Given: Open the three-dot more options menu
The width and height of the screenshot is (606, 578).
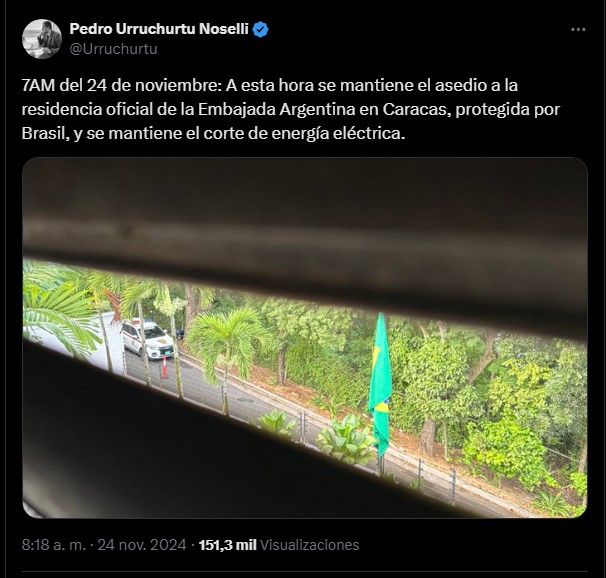Looking at the screenshot, I should 578,29.
